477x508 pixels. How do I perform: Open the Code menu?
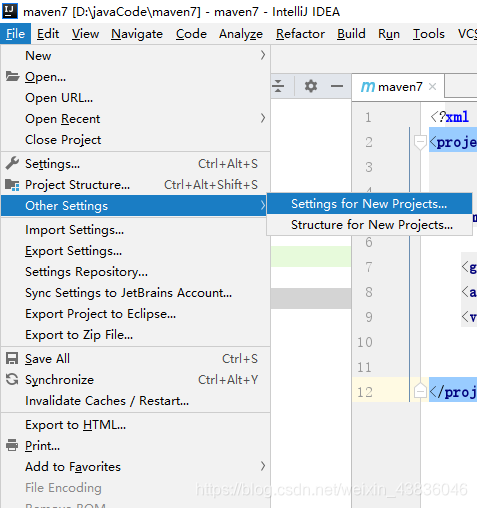(191, 34)
